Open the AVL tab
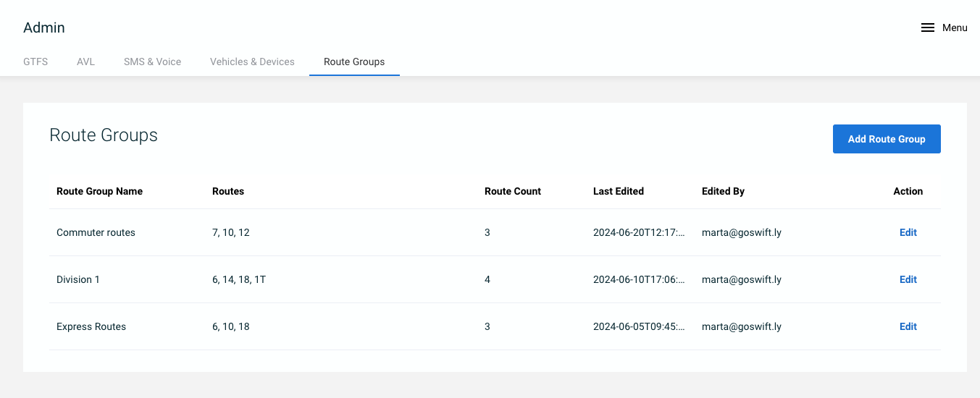Image resolution: width=980 pixels, height=398 pixels. [x=85, y=62]
